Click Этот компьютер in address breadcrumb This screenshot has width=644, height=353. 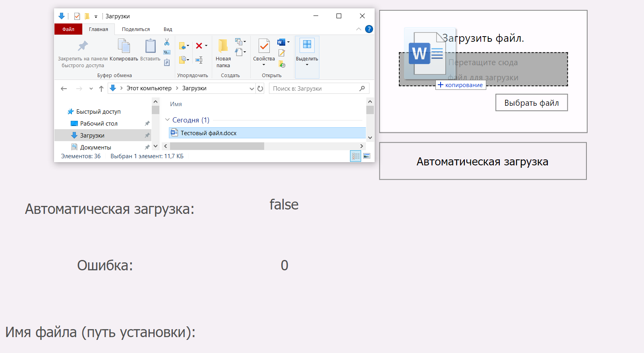[x=149, y=88]
